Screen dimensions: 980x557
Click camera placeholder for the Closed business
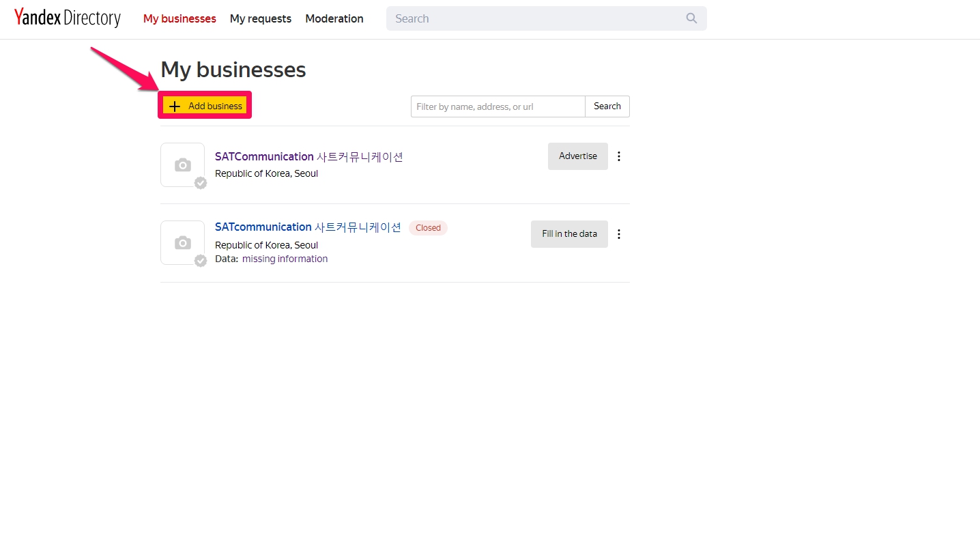(182, 242)
